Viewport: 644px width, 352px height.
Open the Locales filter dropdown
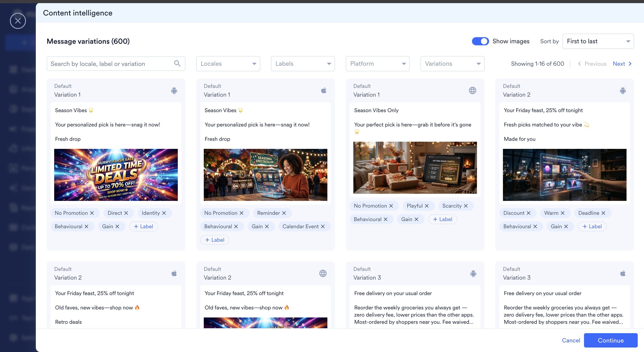point(228,64)
